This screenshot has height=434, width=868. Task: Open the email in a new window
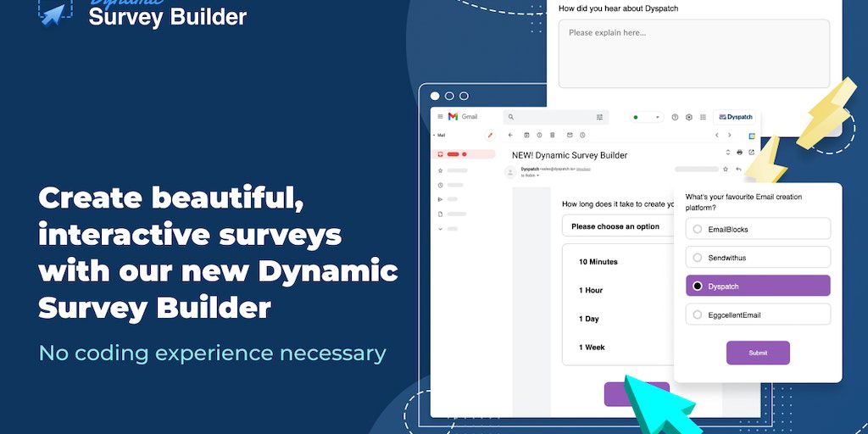[x=751, y=153]
